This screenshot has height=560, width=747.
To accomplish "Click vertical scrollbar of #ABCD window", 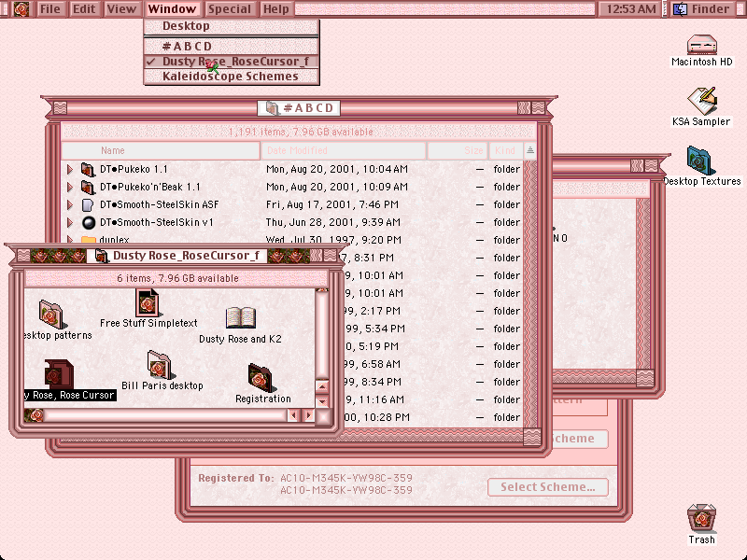I will pyautogui.click(x=529, y=293).
